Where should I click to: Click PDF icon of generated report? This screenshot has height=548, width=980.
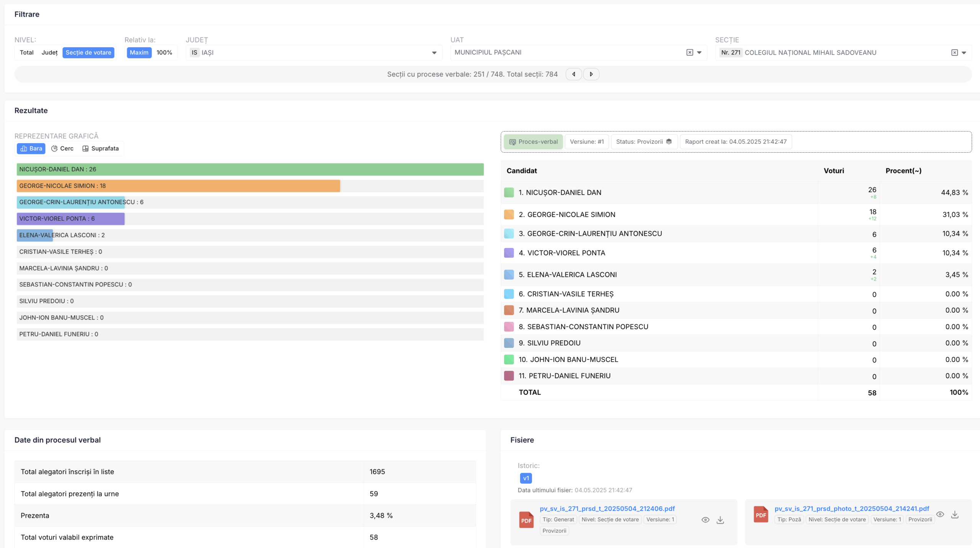pos(526,520)
